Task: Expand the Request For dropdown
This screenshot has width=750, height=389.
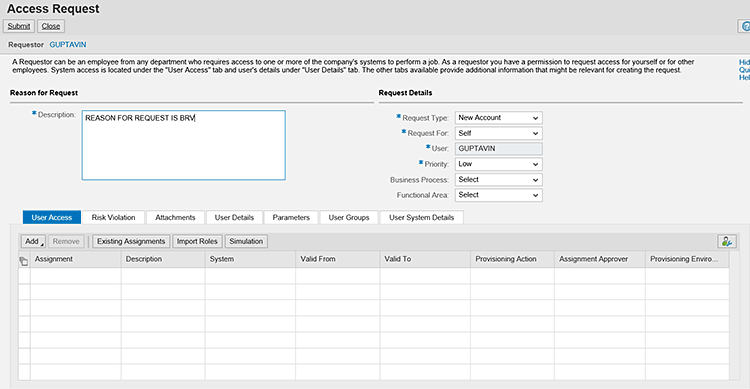Action: pos(498,133)
